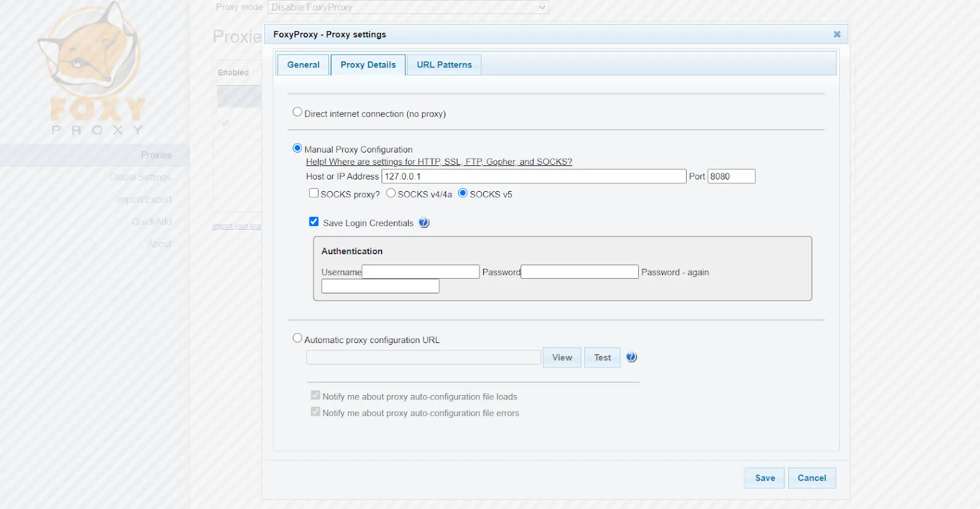Viewport: 980px width, 509px height.
Task: Focus the Port field showing 8080
Action: [x=731, y=176]
